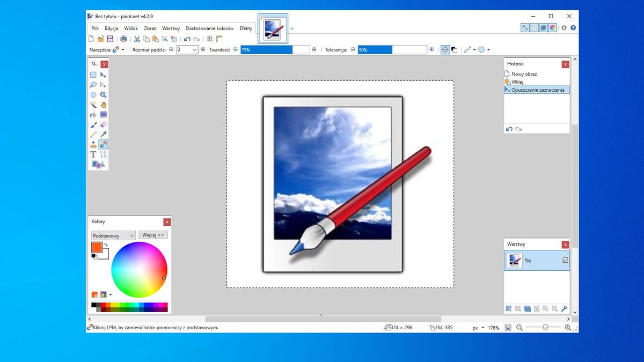Open the Warstwy menu

tap(171, 28)
